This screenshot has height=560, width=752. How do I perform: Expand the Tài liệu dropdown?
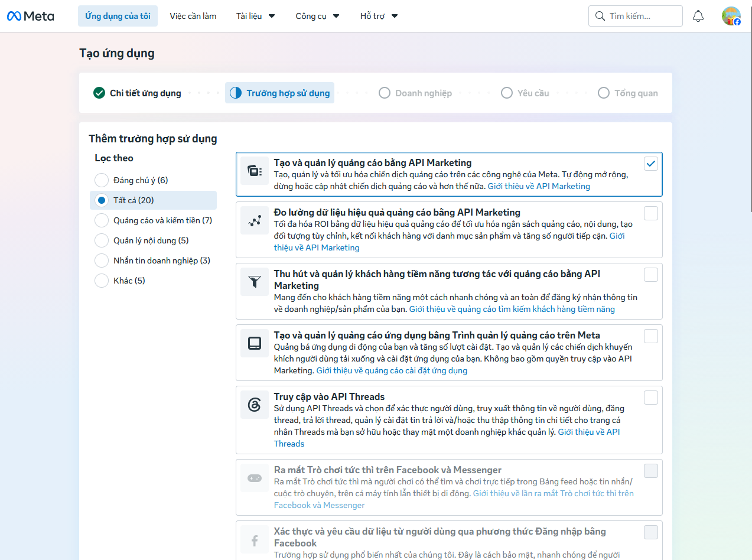256,16
